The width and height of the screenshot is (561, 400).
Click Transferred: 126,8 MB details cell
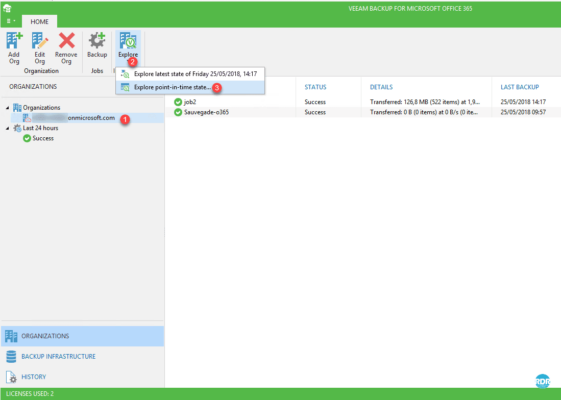coord(425,102)
